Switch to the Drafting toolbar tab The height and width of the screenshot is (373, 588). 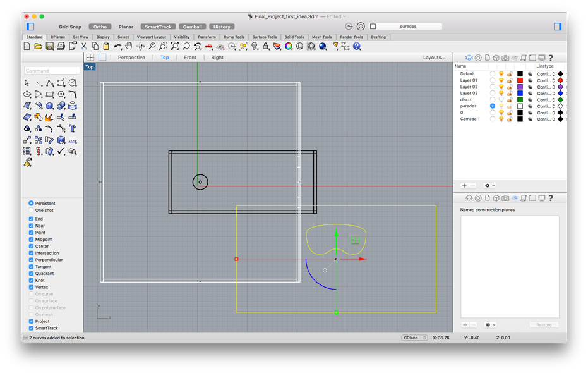(x=378, y=37)
